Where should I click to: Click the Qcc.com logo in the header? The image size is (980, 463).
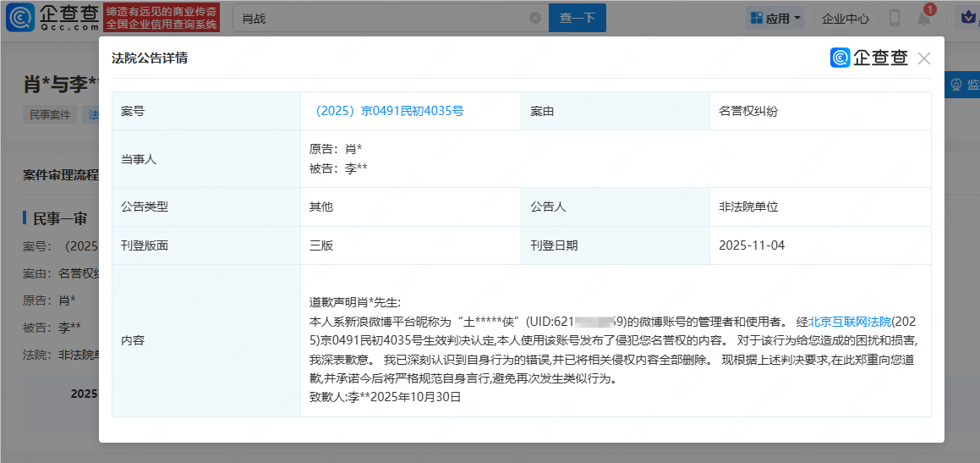(52, 18)
